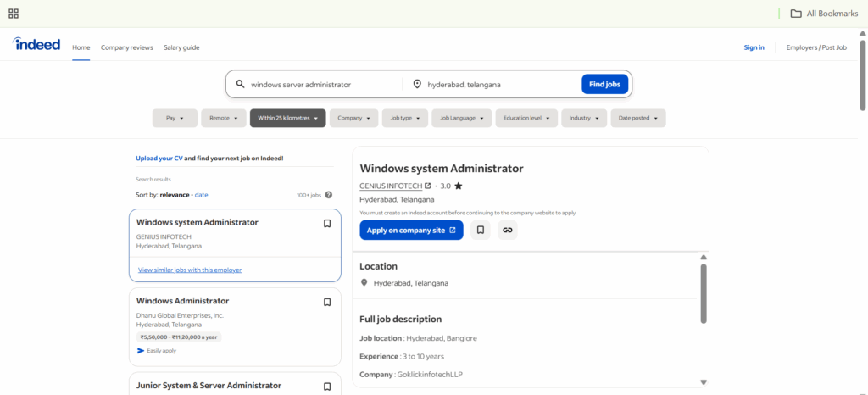
Task: Click the search magnifier icon
Action: 240,84
